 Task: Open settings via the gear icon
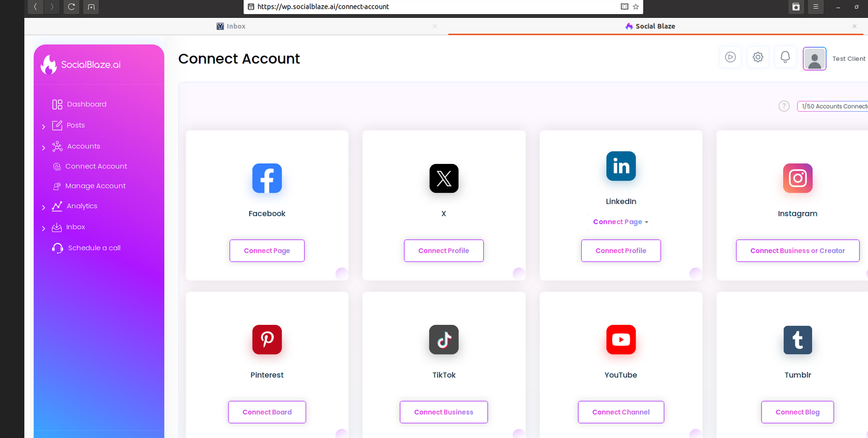coord(758,57)
